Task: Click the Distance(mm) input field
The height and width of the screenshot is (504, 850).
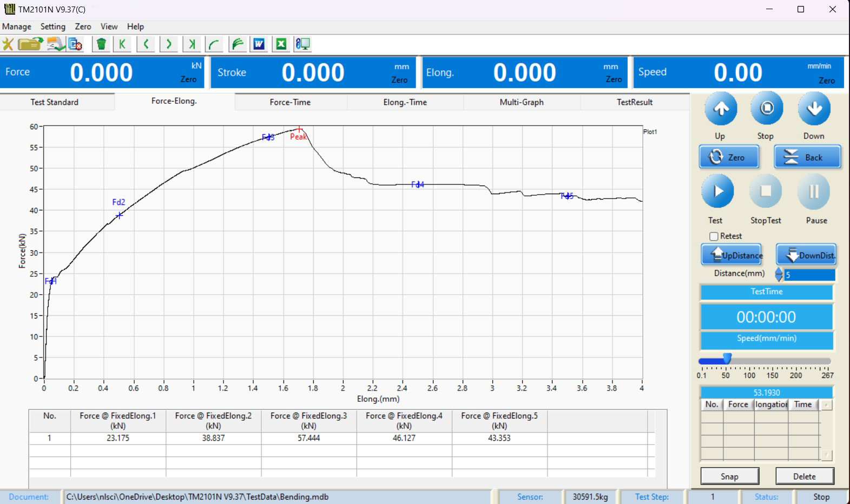Action: (x=809, y=275)
